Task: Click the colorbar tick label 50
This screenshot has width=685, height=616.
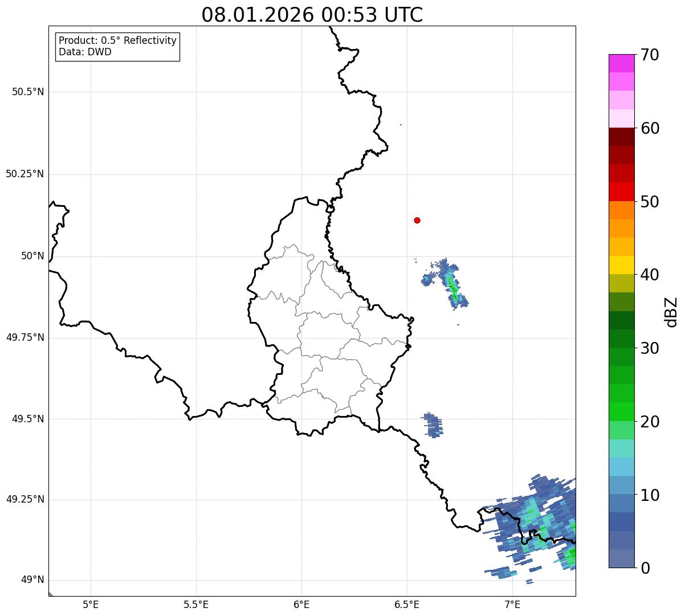Action: tap(650, 202)
